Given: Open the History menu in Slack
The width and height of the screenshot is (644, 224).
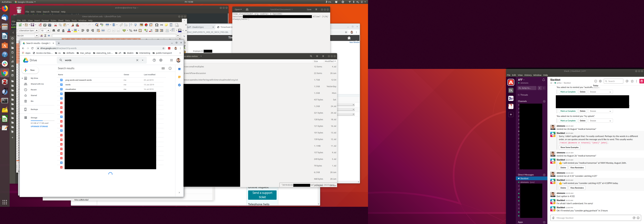Looking at the screenshot, I should (x=528, y=75).
